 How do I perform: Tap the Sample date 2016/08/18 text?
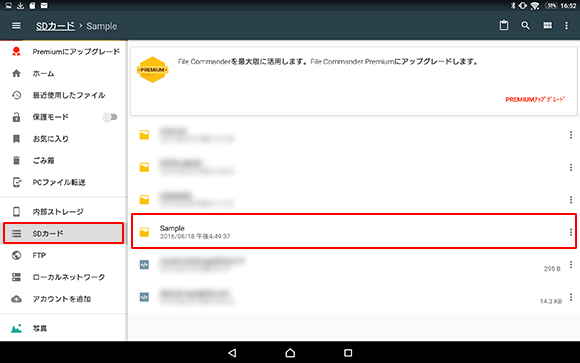point(195,236)
